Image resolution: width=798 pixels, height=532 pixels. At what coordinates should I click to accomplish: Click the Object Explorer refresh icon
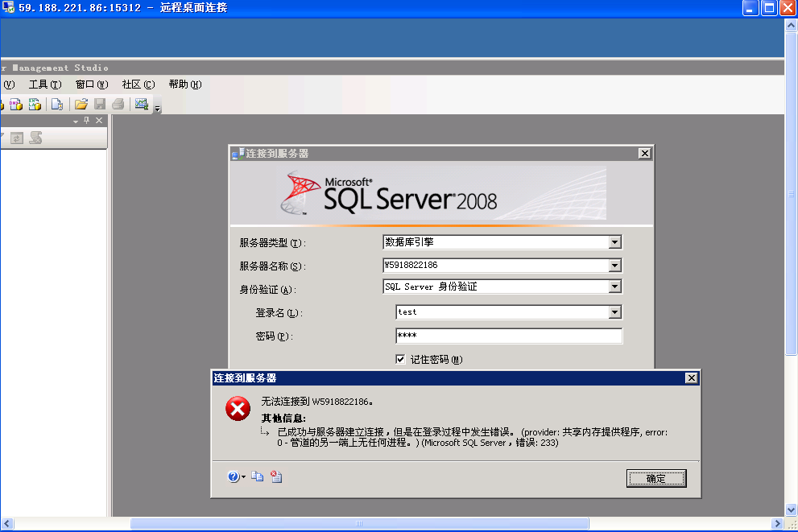point(17,138)
